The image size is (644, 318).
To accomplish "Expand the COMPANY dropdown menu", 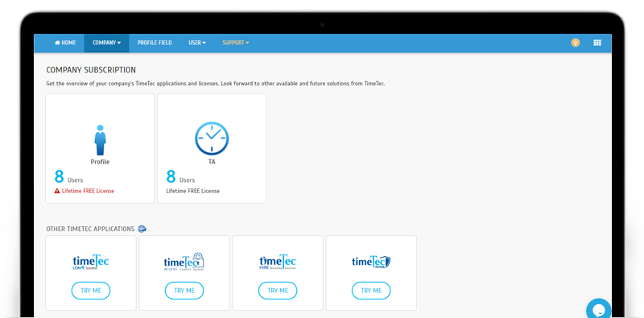I will [107, 43].
